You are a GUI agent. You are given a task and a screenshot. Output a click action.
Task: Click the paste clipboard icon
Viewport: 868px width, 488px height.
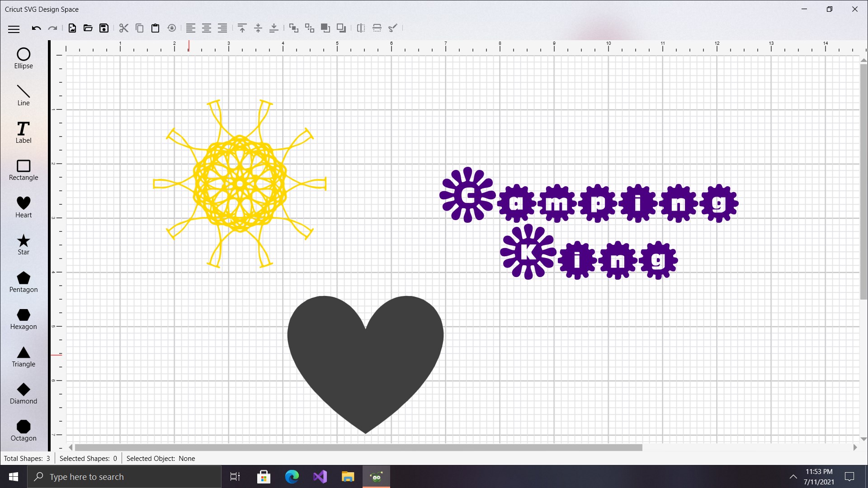tap(155, 28)
